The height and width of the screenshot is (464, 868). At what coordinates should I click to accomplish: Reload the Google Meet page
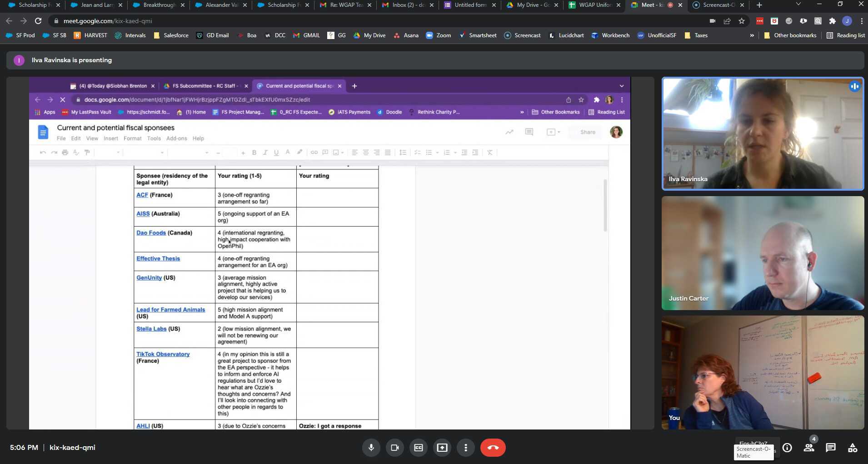click(38, 21)
